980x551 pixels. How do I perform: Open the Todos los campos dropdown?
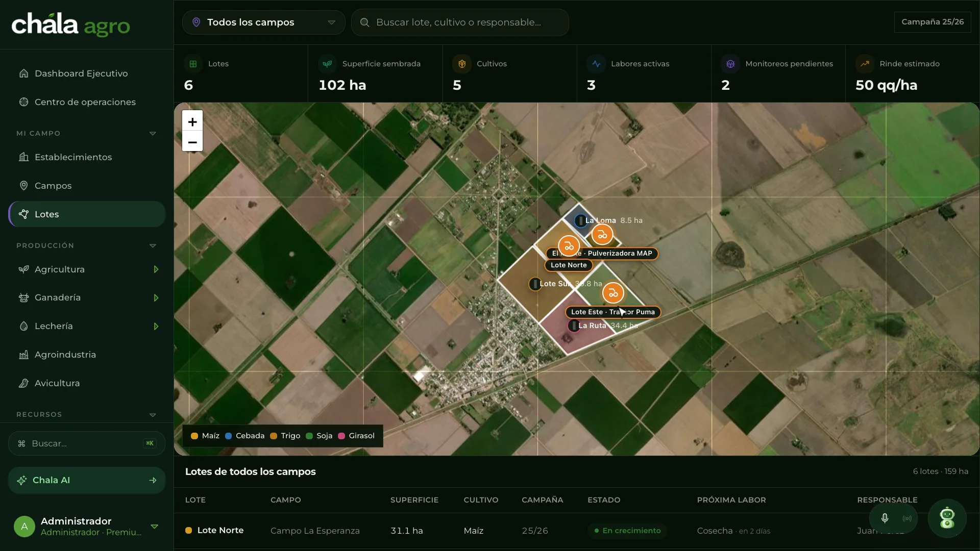coord(263,22)
